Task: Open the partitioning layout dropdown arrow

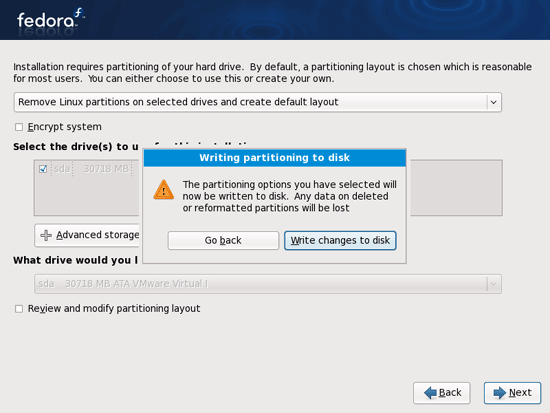Action: [494, 102]
